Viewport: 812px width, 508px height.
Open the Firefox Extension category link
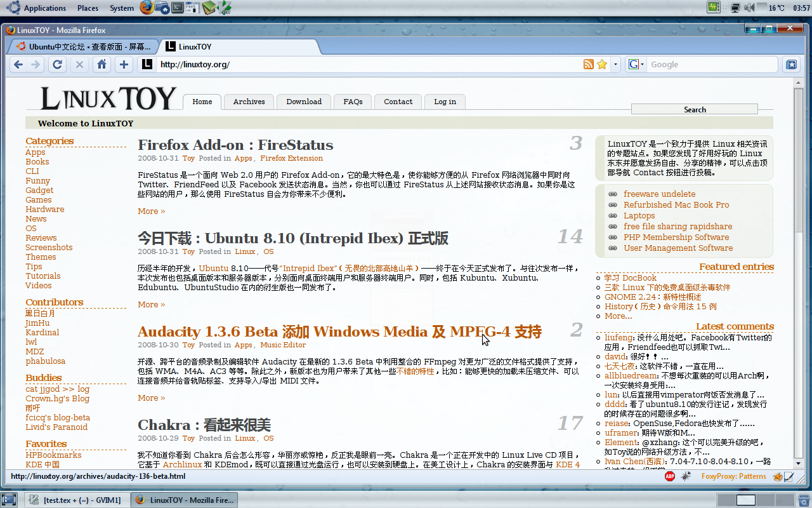291,158
